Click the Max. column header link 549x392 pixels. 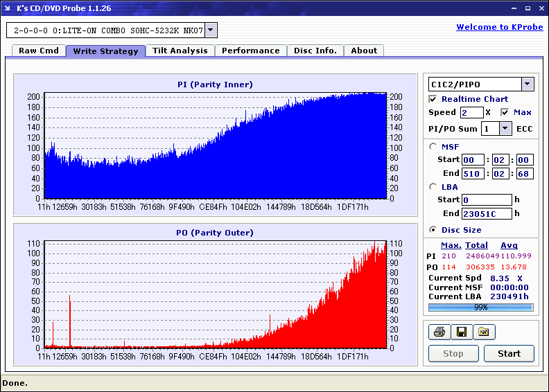click(451, 245)
